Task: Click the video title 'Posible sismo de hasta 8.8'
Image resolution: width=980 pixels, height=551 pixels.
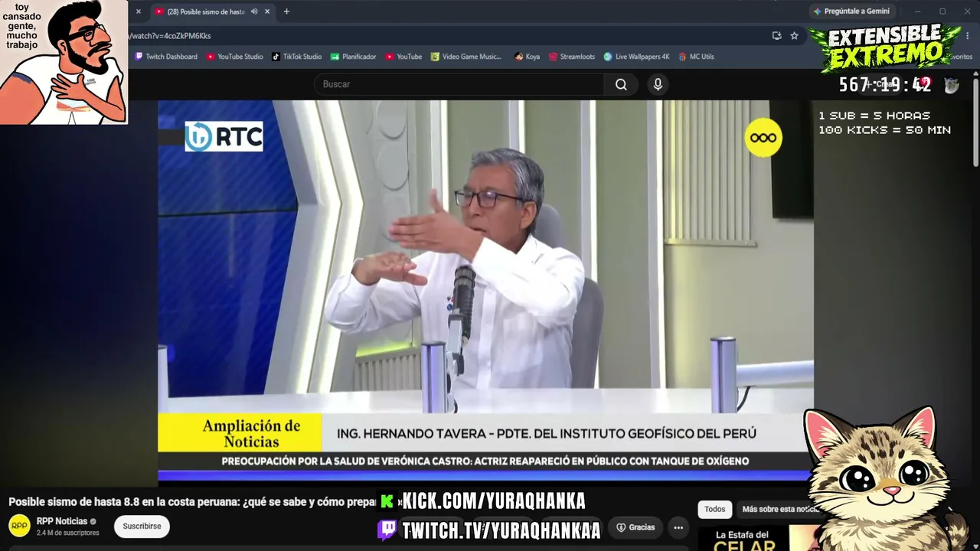Action: pos(194,502)
